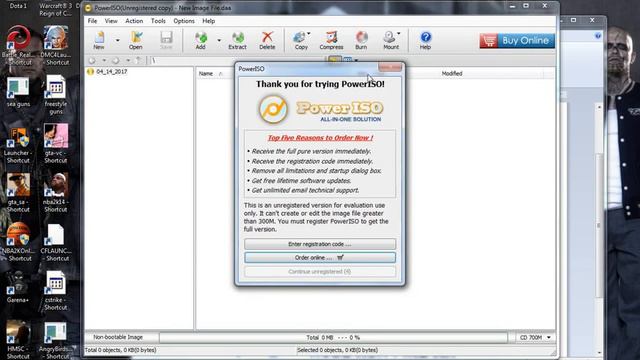This screenshot has height=360, width=640.
Task: Open Battle Realms shortcut on desktop
Action: click(x=18, y=44)
